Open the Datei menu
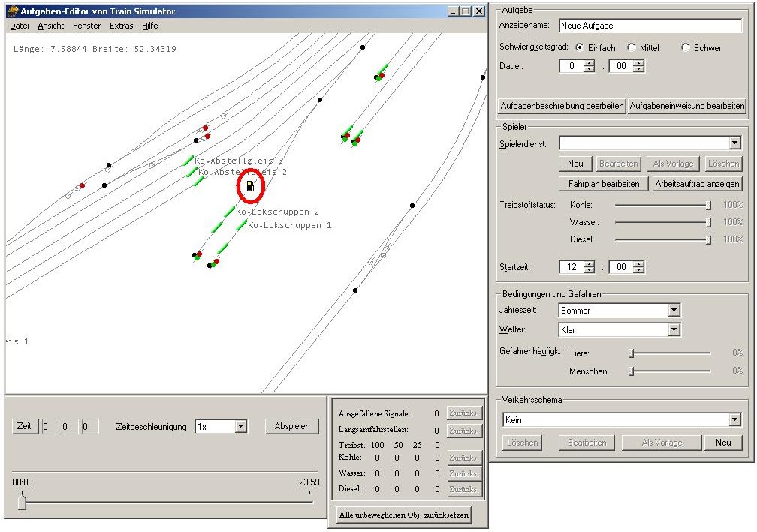The width and height of the screenshot is (757, 532). point(20,26)
